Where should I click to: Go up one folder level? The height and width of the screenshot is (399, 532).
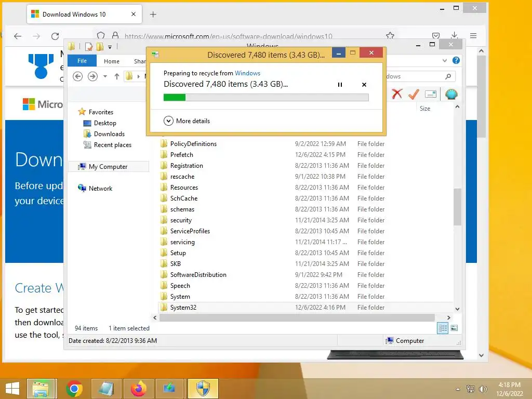tap(117, 76)
